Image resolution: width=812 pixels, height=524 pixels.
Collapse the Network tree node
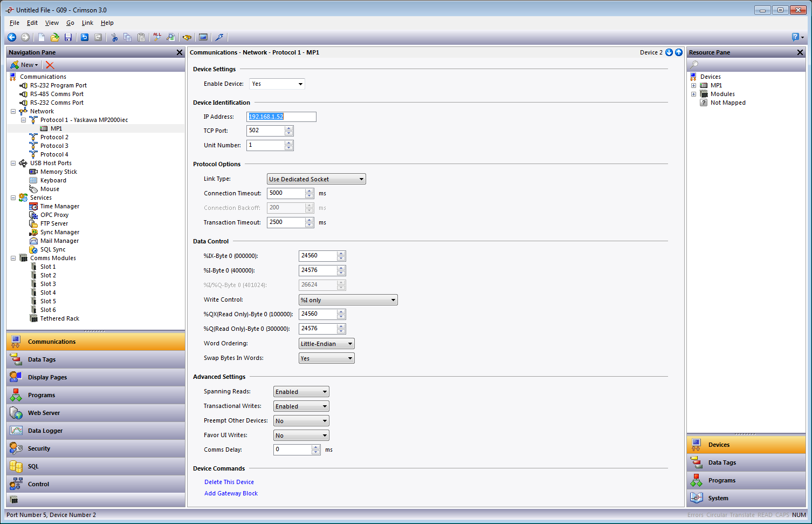click(x=13, y=111)
